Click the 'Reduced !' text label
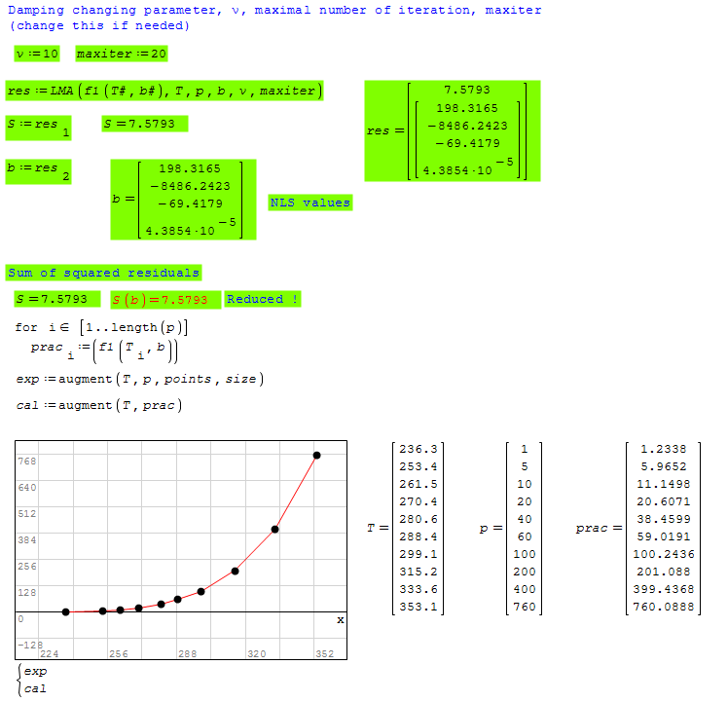 [262, 299]
